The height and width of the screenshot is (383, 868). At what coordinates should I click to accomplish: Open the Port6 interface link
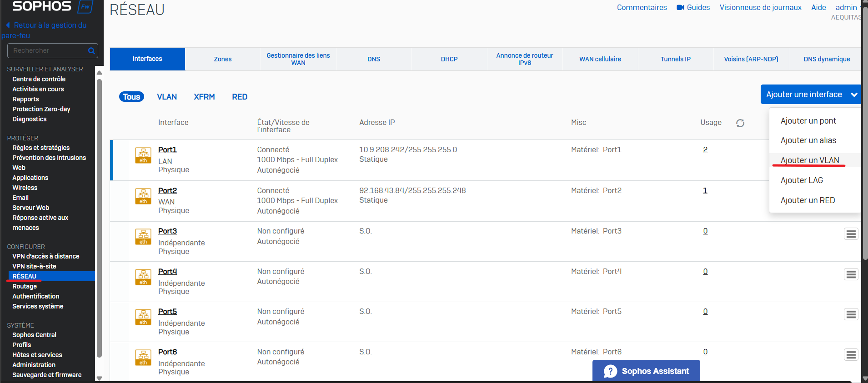point(167,352)
